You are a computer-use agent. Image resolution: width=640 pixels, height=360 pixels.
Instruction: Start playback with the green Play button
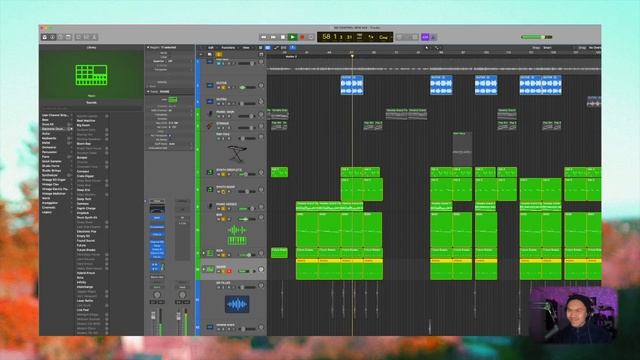[292, 37]
